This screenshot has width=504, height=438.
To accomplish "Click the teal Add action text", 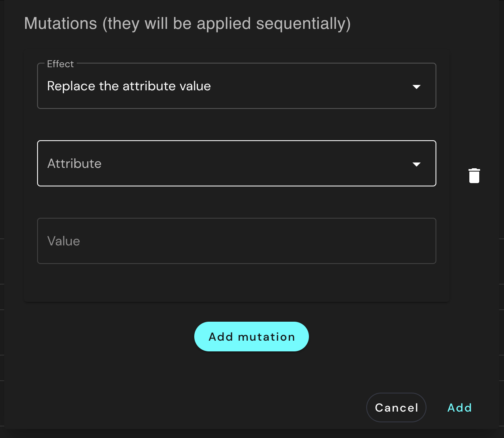I will [459, 407].
